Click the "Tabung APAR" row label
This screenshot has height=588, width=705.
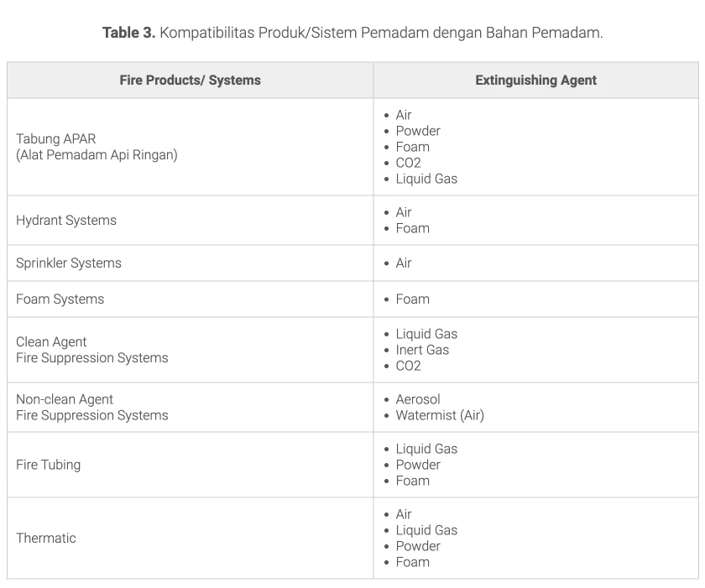click(56, 139)
